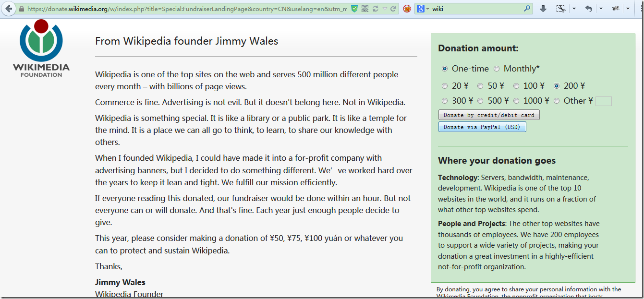The width and height of the screenshot is (644, 299).
Task: Click the bold 'Jimmy Wales' signature text
Action: click(120, 282)
